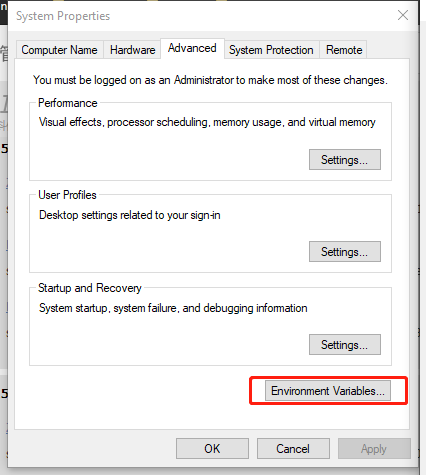Viewport: 426px width, 475px height.
Task: Switch to the Remote tab
Action: 344,50
